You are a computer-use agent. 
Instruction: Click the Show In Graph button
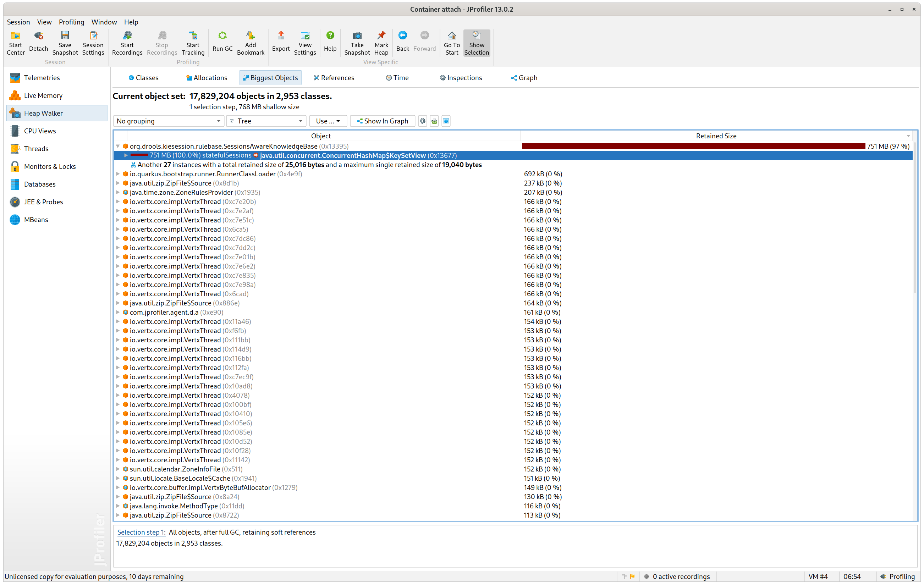pyautogui.click(x=382, y=121)
